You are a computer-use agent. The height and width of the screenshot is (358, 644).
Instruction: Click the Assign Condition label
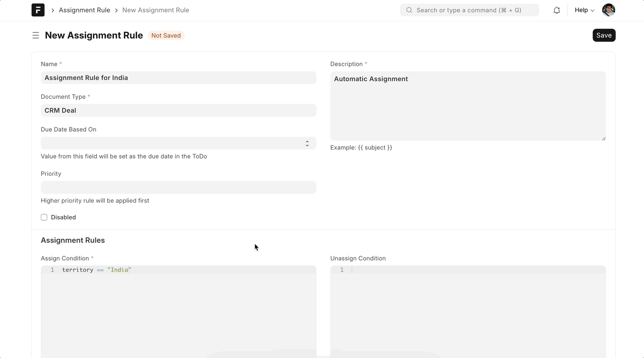point(65,258)
